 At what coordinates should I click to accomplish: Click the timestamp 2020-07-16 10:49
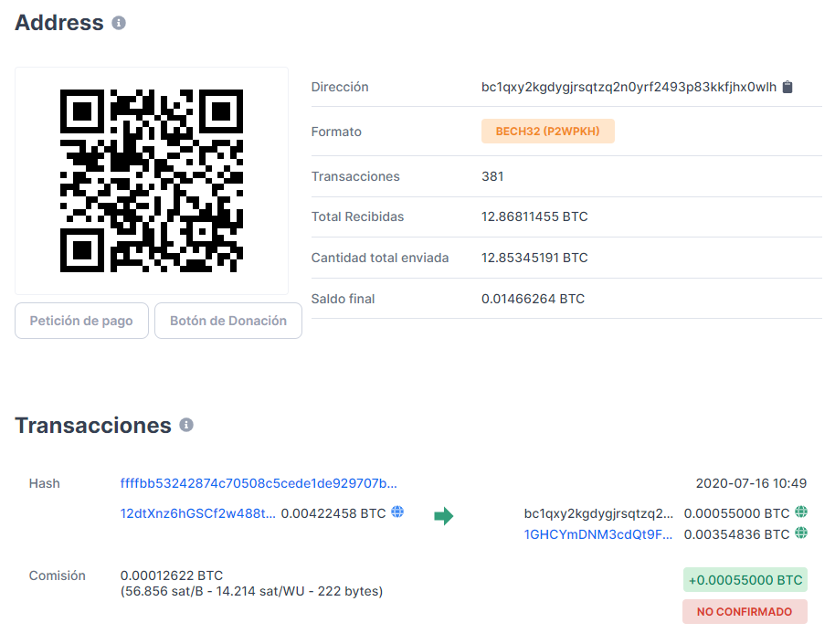coord(751,483)
